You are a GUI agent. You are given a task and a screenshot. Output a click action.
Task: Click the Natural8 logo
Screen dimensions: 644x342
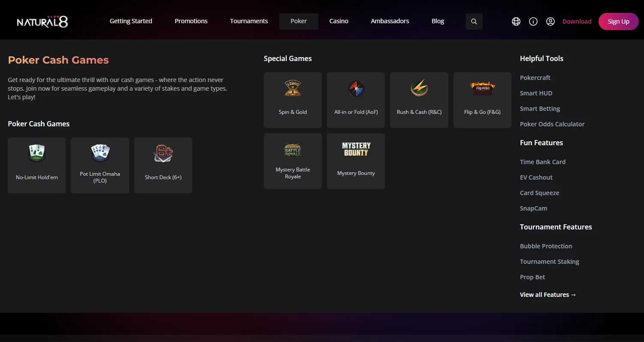pyautogui.click(x=42, y=21)
